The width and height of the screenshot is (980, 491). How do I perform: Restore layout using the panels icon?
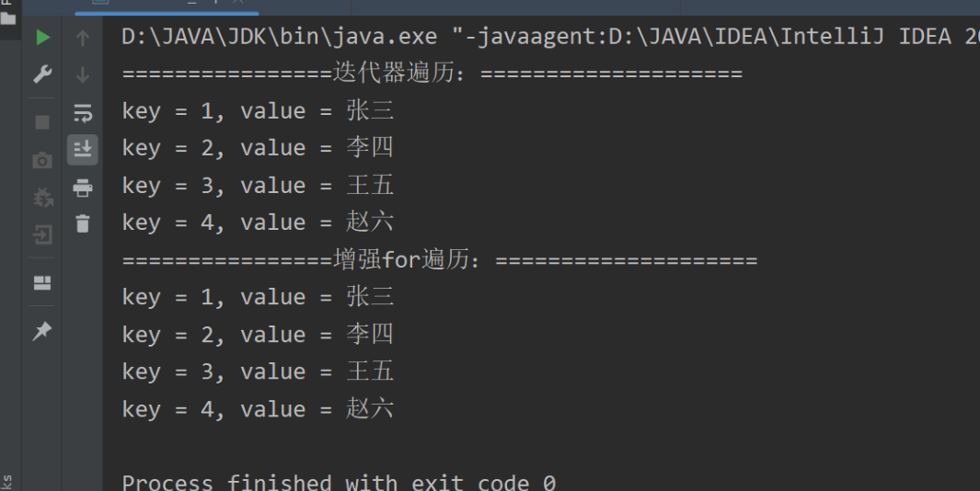[x=42, y=283]
